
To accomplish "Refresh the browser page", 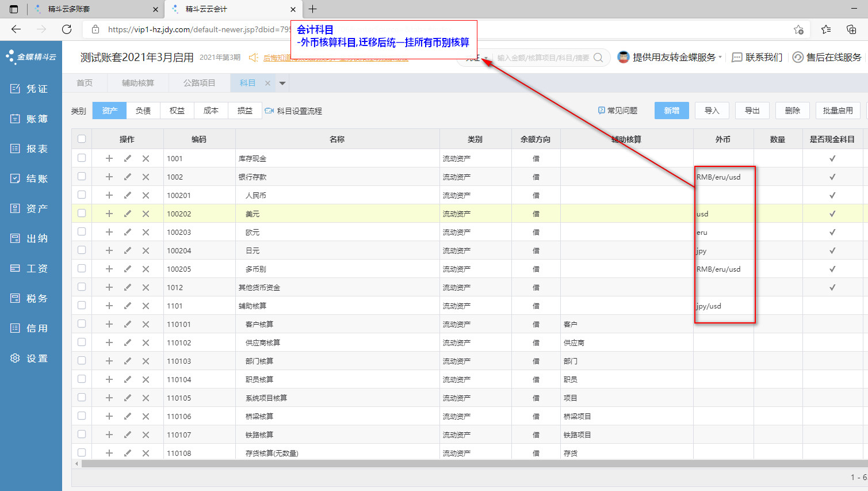I will pyautogui.click(x=67, y=29).
